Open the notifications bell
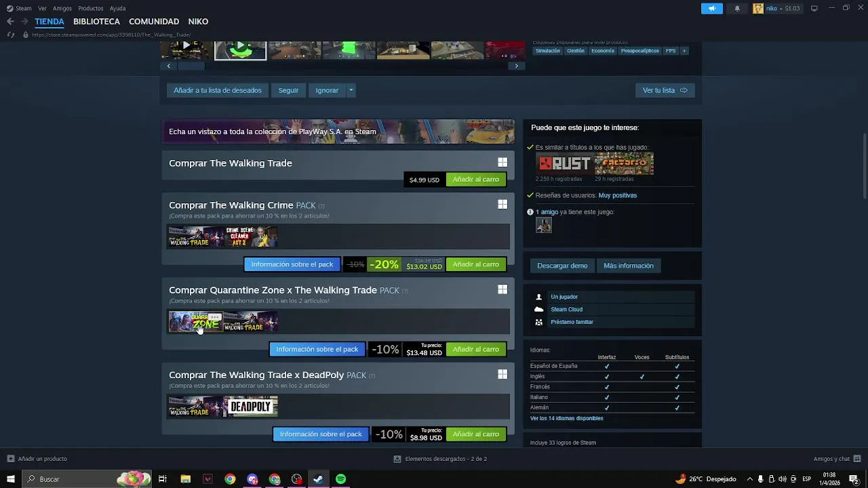868x488 pixels. [x=737, y=9]
